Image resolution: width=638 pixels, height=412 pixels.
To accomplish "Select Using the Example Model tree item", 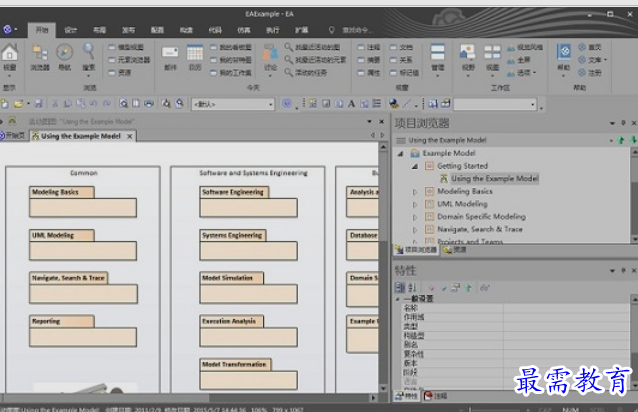I will (494, 179).
